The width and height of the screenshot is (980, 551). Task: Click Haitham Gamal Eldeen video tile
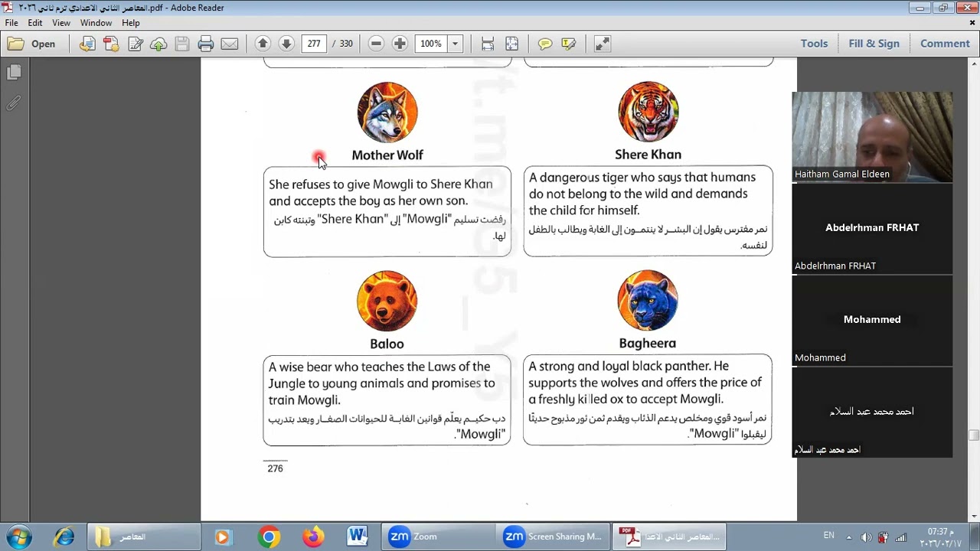tap(872, 137)
